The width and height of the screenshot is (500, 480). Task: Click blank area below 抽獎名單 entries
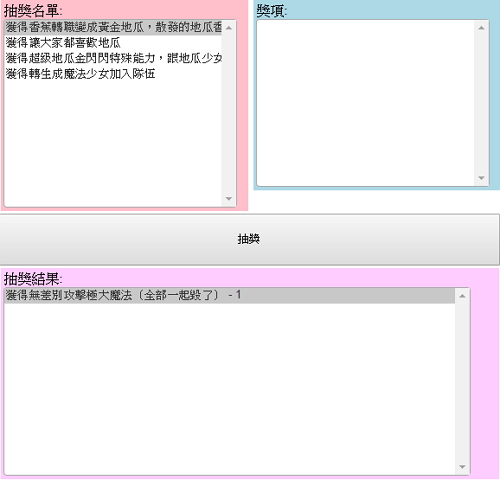(x=113, y=143)
